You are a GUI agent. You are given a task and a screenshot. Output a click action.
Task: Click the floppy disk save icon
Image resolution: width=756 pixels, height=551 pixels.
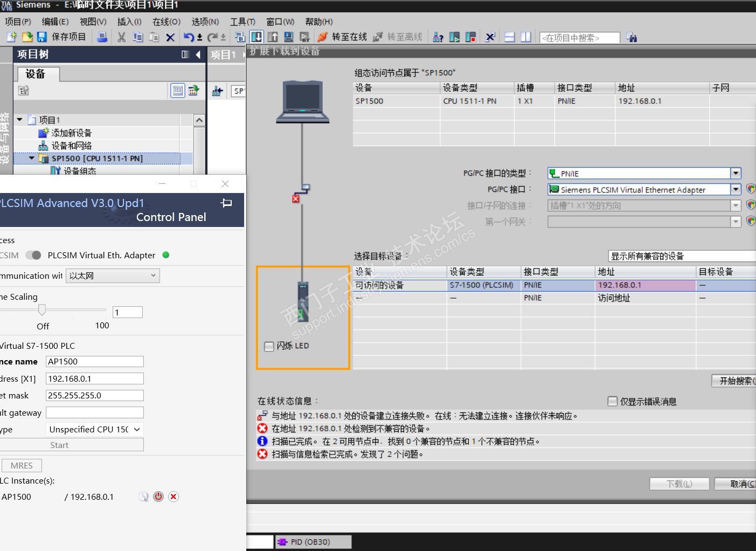[41, 37]
